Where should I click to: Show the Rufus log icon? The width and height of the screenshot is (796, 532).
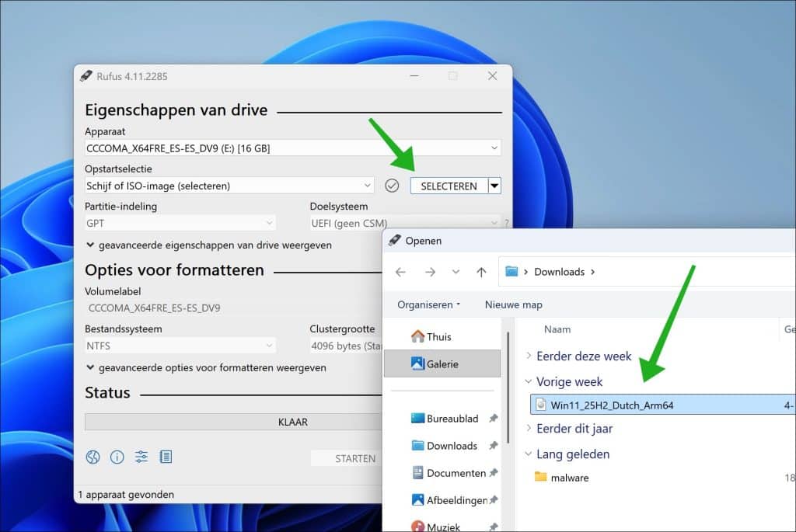click(x=166, y=457)
